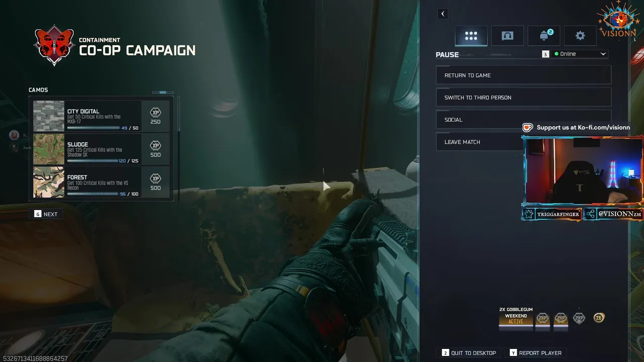Viewport: 644px width, 362px height.
Task: Click the CITY DIGITAL camo title
Action: click(x=83, y=112)
